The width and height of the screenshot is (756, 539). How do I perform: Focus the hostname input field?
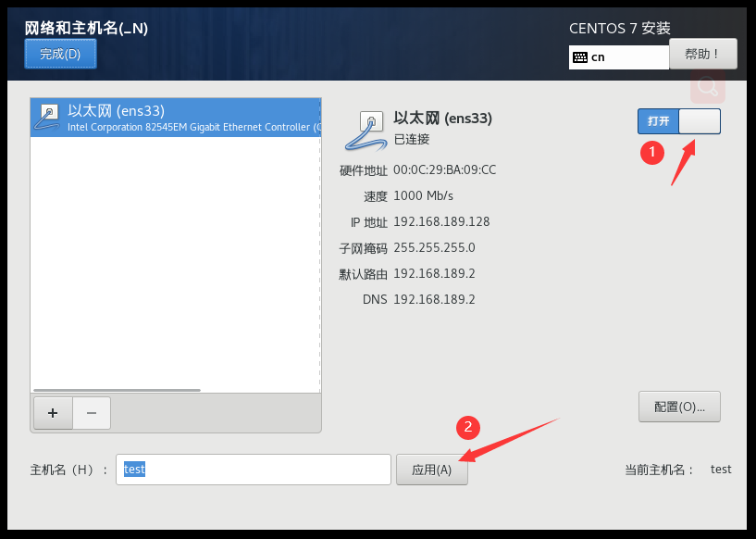(254, 470)
